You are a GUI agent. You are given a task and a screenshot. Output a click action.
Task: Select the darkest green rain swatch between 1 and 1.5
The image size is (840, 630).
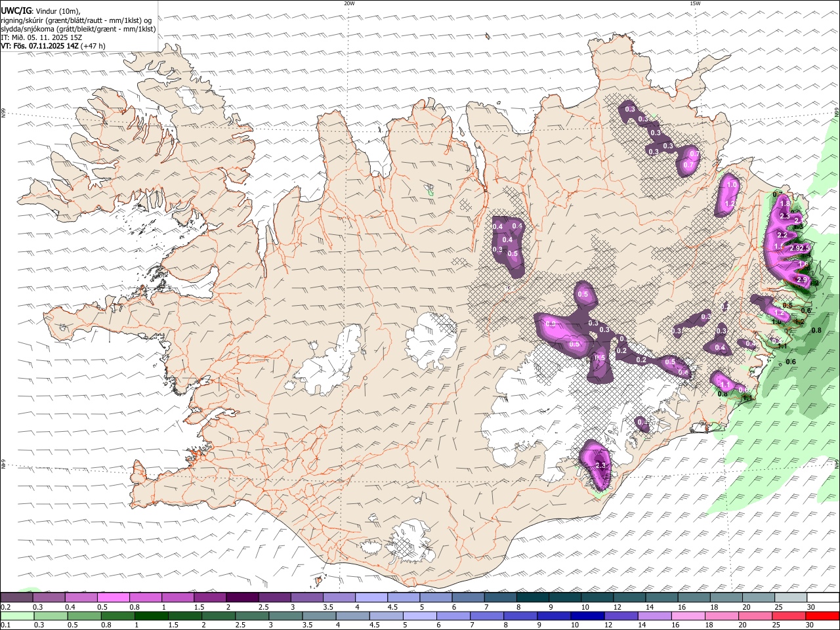coord(150,616)
